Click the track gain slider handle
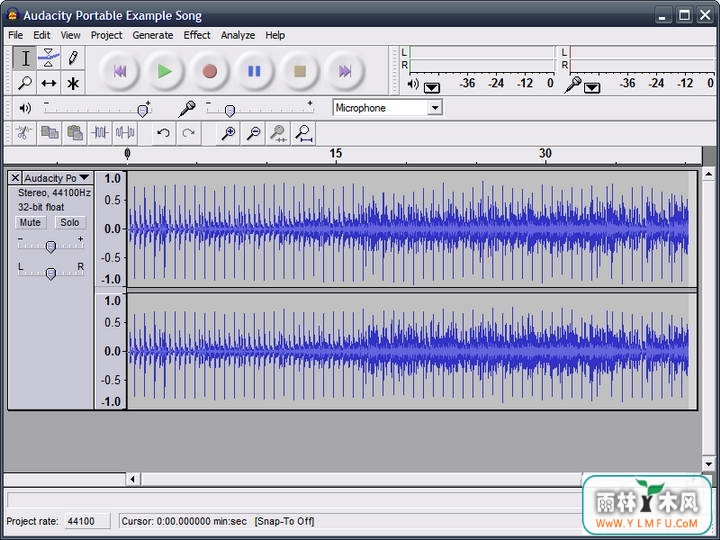The width and height of the screenshot is (720, 540). (x=51, y=247)
